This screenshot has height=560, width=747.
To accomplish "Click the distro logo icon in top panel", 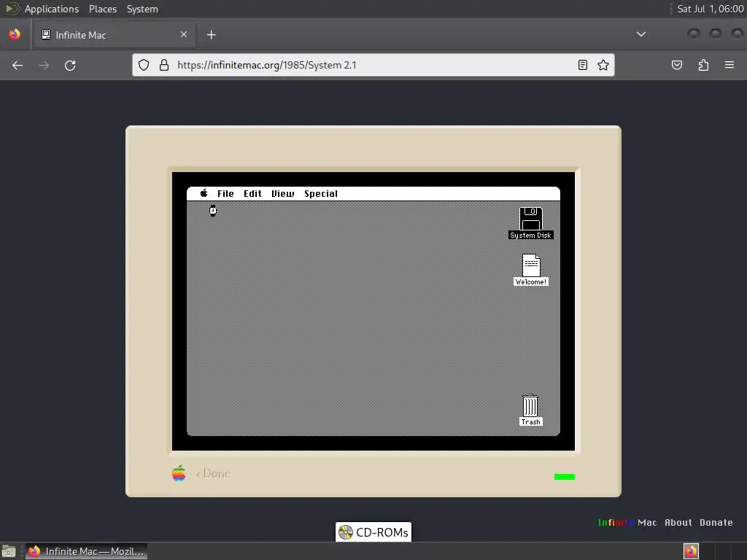I will (12, 9).
